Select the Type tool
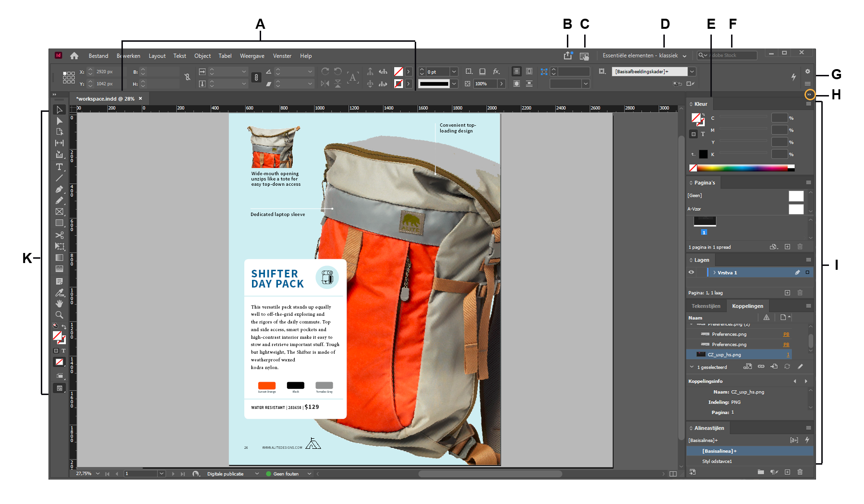 pyautogui.click(x=60, y=167)
